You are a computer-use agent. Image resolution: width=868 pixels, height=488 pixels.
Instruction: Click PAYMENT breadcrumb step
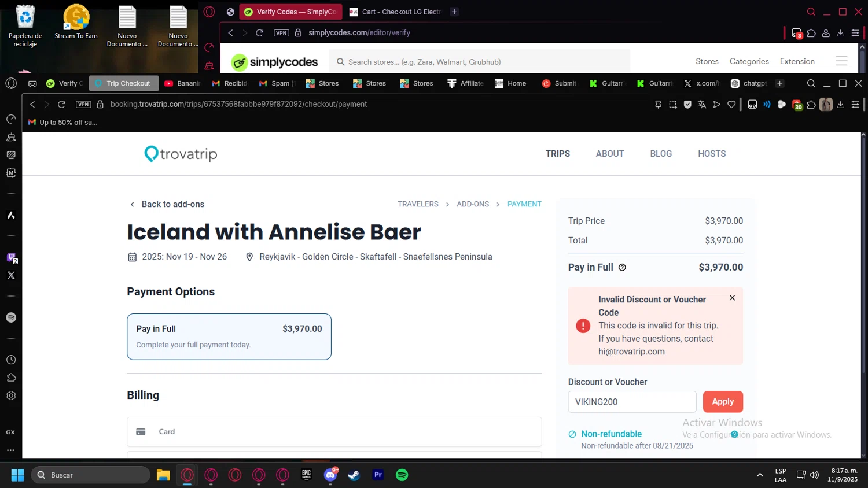tap(524, 204)
